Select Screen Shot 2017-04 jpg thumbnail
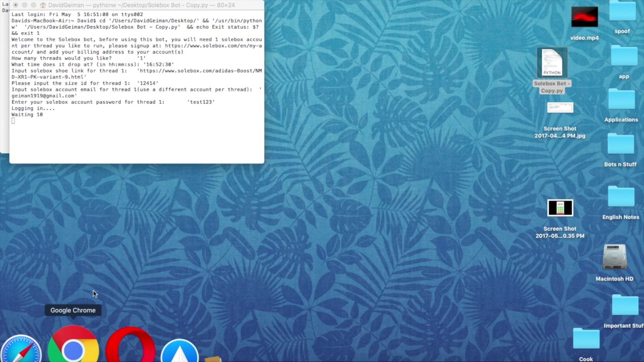The height and width of the screenshot is (362, 644). click(560, 109)
